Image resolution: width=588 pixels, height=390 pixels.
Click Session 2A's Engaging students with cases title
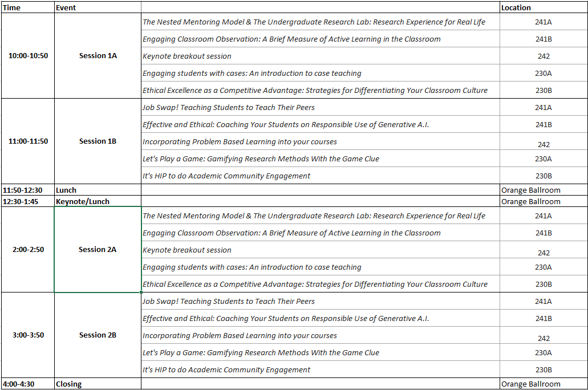(252, 267)
